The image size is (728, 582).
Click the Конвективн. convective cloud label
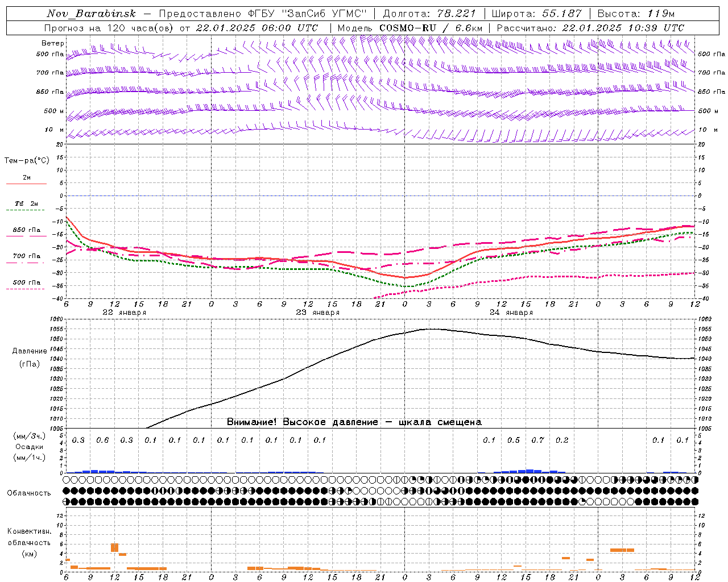(x=30, y=531)
